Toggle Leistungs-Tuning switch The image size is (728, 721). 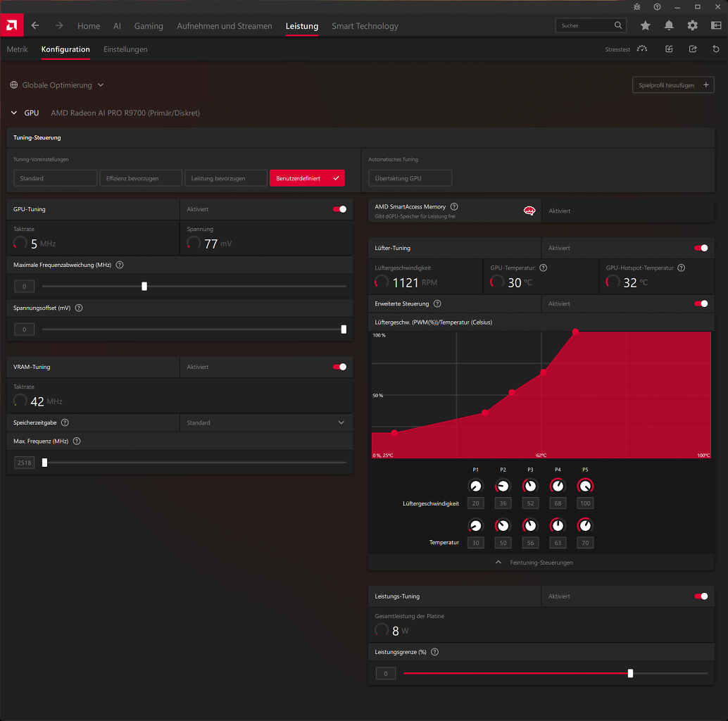click(x=701, y=596)
